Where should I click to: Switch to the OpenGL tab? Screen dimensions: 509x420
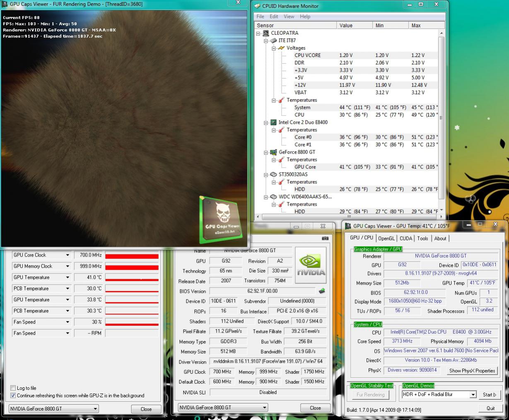(386, 238)
